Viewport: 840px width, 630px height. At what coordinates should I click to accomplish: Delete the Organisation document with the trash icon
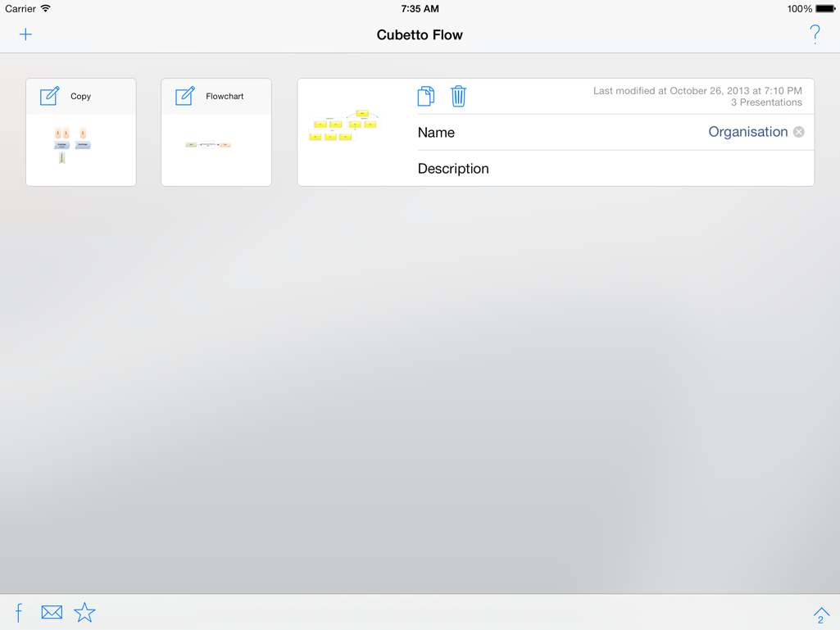(x=459, y=97)
